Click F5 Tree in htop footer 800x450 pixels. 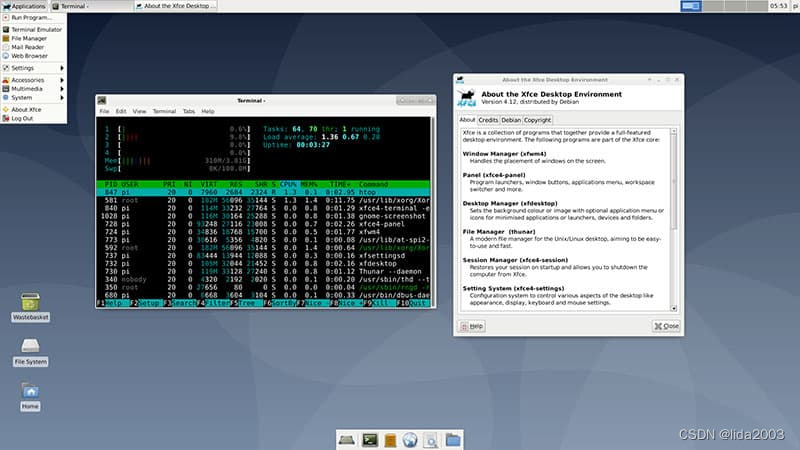[x=246, y=303]
